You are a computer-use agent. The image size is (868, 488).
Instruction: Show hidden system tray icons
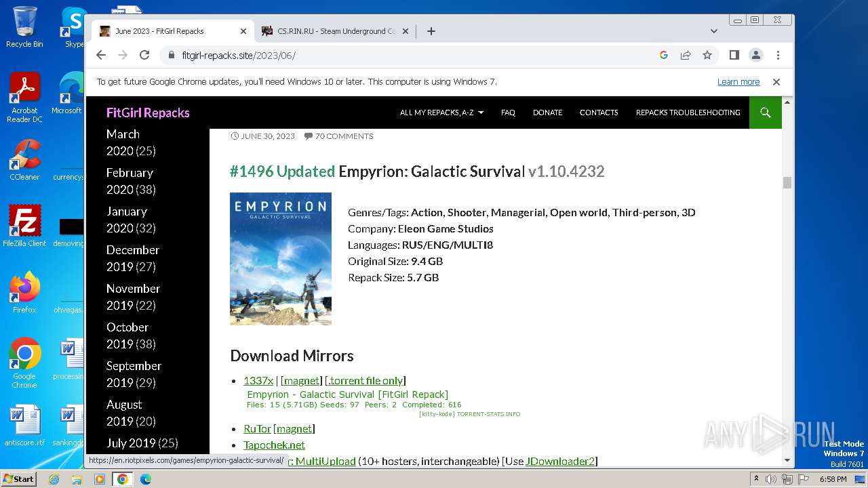pos(756,479)
